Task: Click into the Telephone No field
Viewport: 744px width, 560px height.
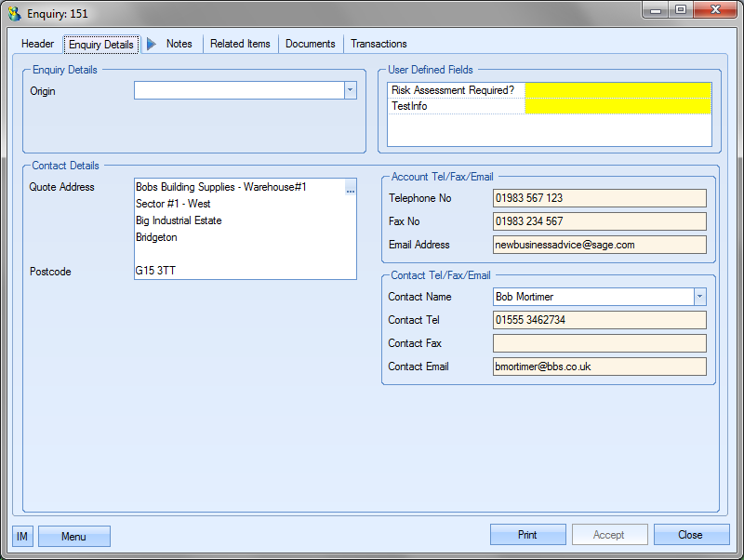Action: coord(599,198)
